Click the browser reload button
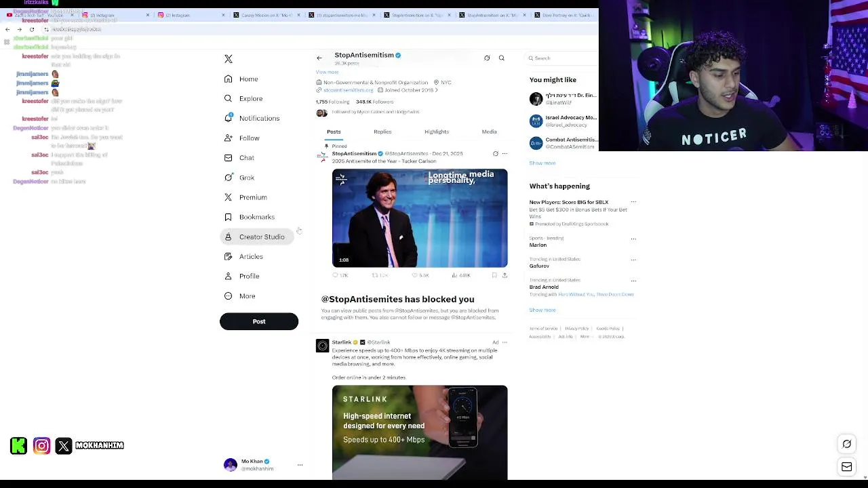868x488 pixels. point(32,29)
